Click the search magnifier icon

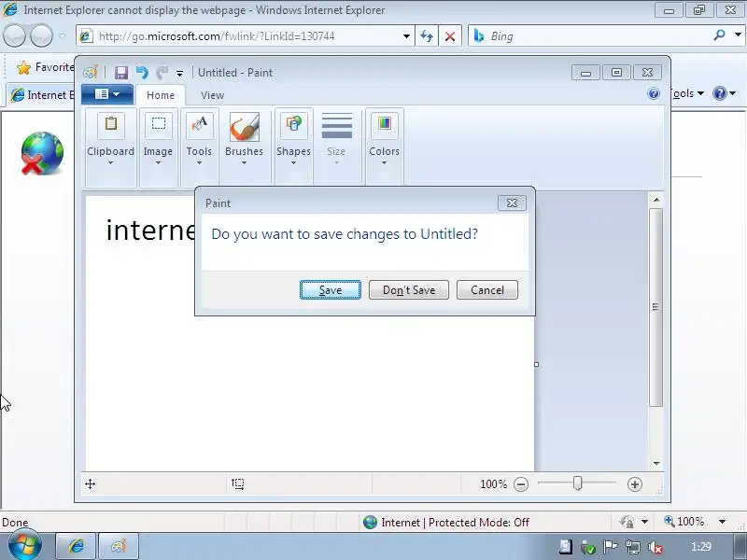click(x=719, y=35)
